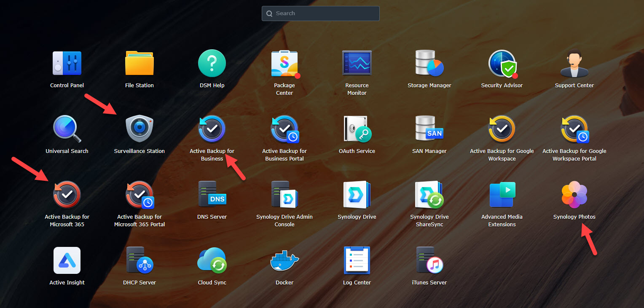Image resolution: width=644 pixels, height=308 pixels.
Task: Launch Synology Photos
Action: [x=574, y=195]
